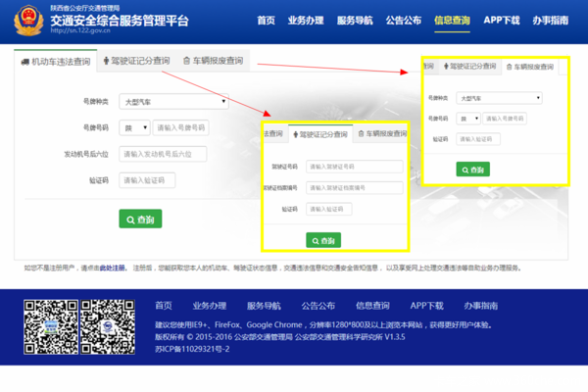Expand the main 号牌种类 dropdown showing 大型汽车
This screenshot has width=588, height=392.
pyautogui.click(x=174, y=102)
